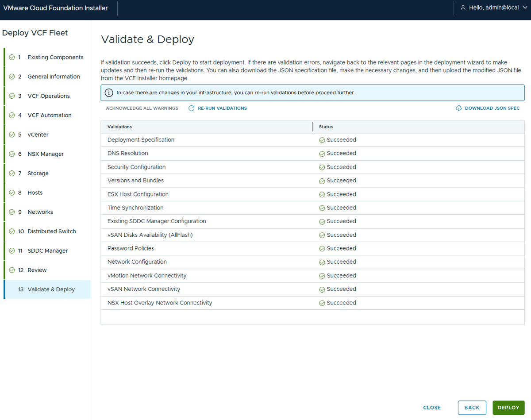Image resolution: width=531 pixels, height=420 pixels.
Task: Click the Validations column header
Action: 207,127
